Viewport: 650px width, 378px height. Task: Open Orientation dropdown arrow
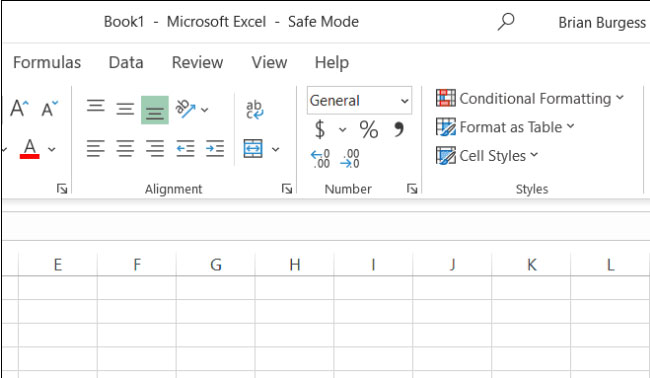click(204, 110)
